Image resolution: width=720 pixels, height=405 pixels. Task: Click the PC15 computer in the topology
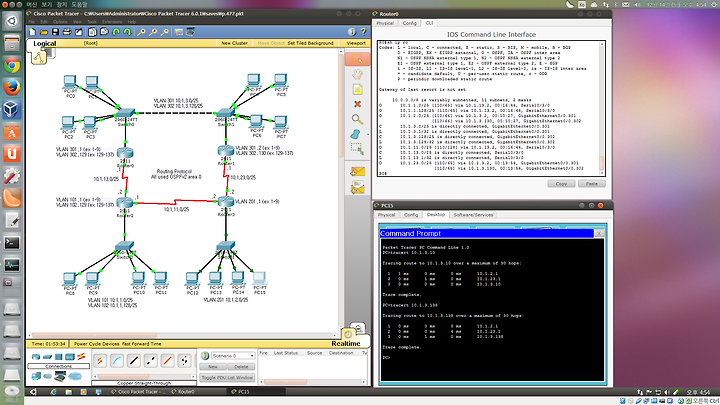click(259, 278)
